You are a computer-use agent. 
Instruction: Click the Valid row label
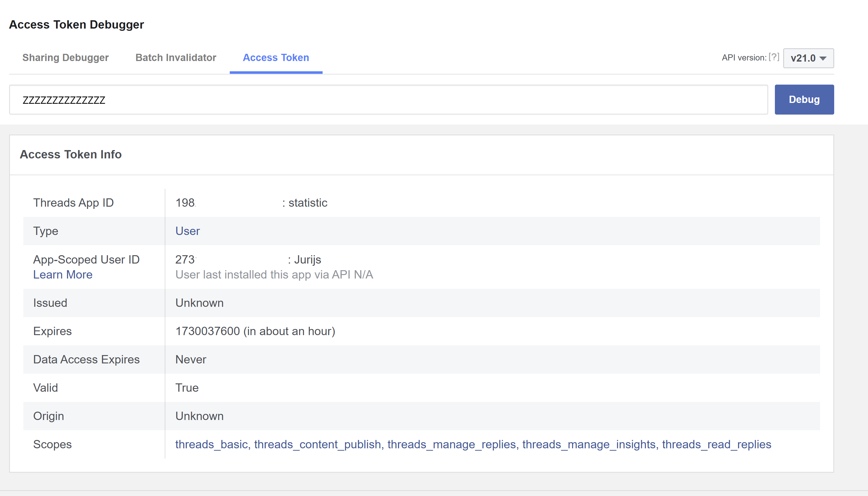(45, 388)
